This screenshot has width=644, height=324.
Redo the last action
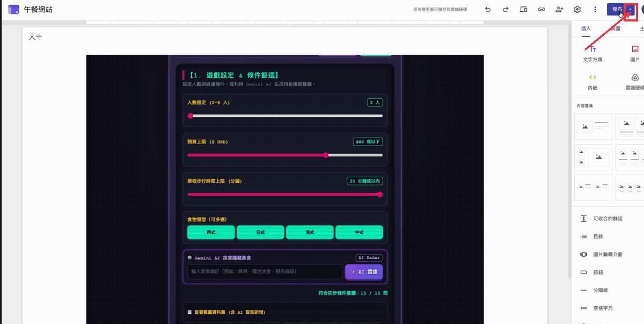pyautogui.click(x=506, y=9)
